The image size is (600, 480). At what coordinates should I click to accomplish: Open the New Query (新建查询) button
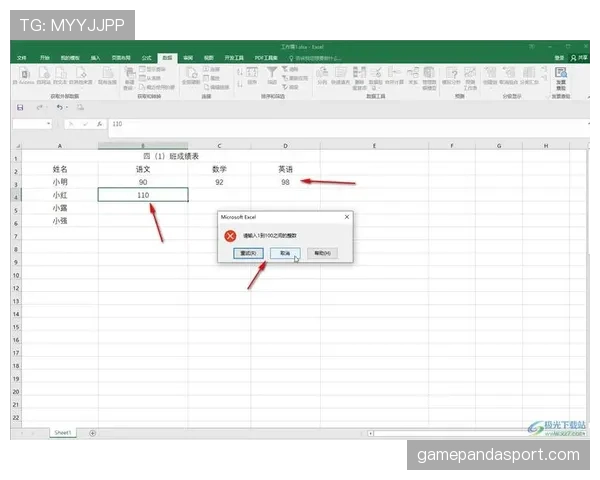click(129, 78)
